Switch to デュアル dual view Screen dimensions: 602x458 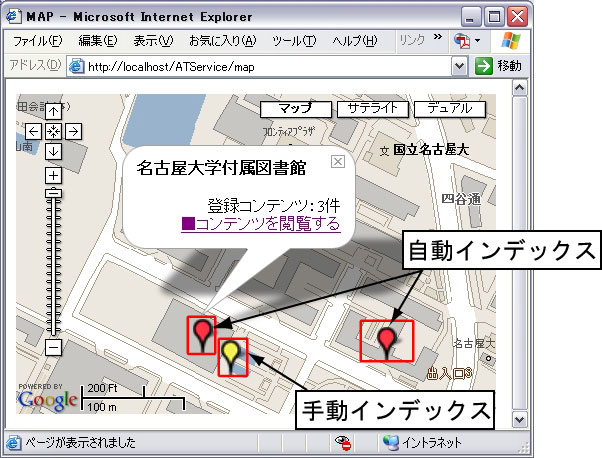(x=450, y=109)
